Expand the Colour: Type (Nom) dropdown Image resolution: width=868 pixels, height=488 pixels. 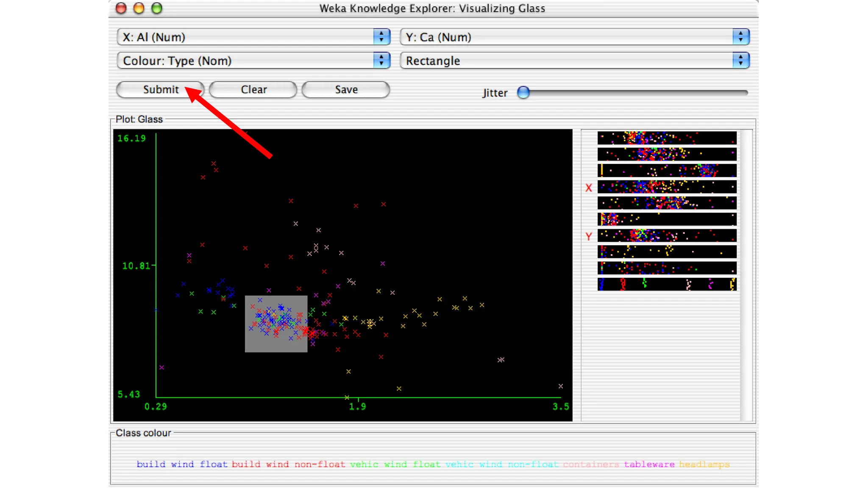[x=253, y=61]
